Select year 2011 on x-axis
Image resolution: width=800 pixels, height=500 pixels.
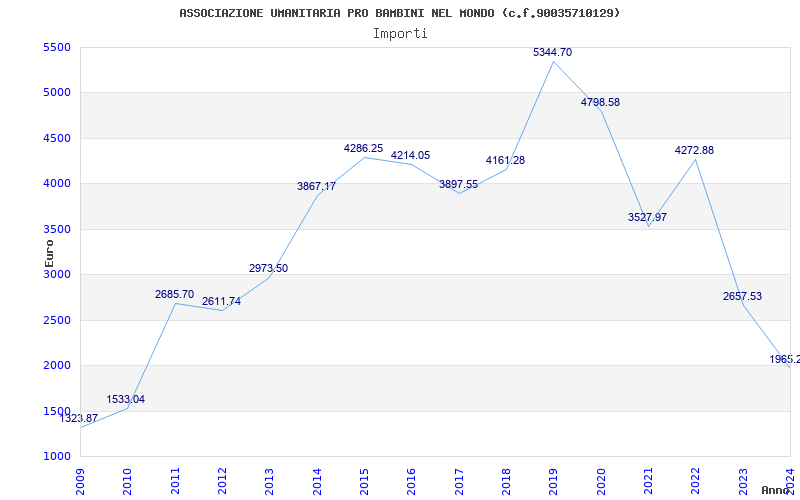coord(175,482)
